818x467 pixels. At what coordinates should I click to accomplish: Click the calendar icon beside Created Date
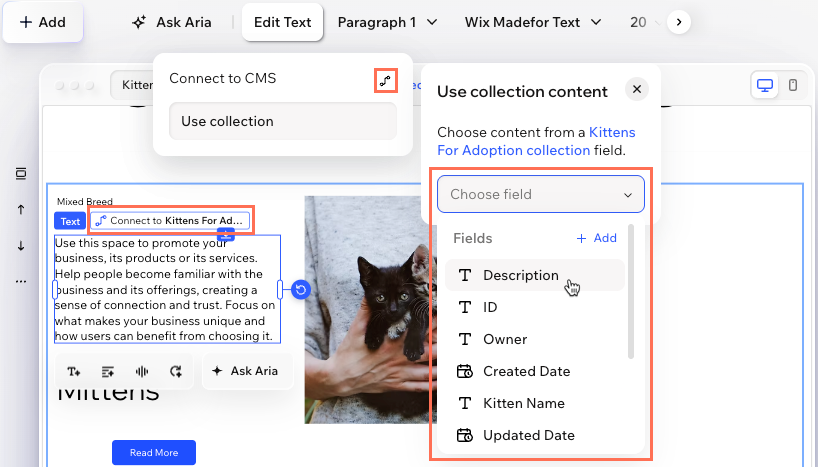point(464,371)
